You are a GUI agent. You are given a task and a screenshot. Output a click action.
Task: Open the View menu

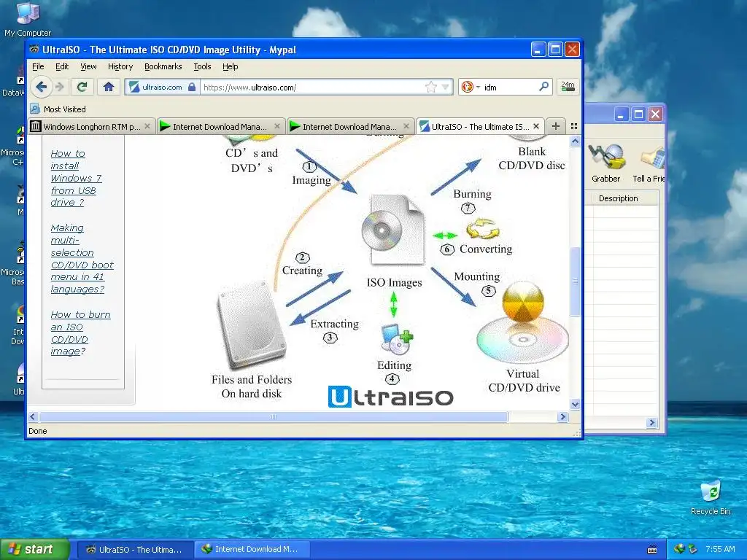88,66
